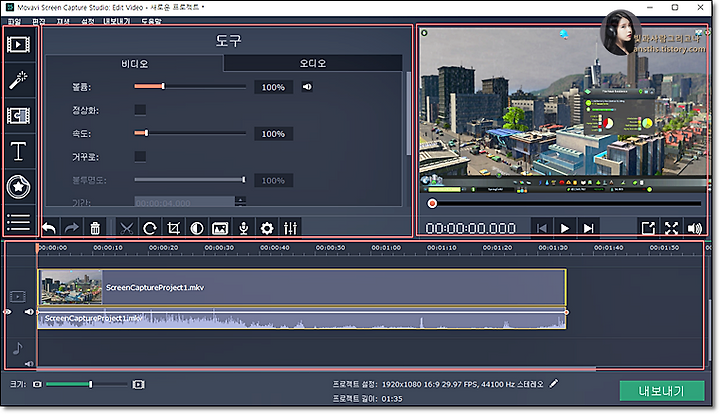
Task: Play the video preview
Action: [565, 228]
